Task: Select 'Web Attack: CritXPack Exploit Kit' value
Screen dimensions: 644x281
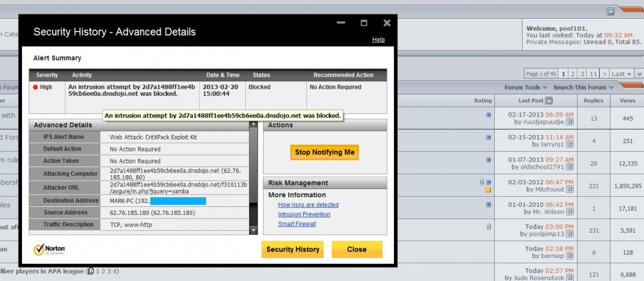Action: click(x=153, y=138)
